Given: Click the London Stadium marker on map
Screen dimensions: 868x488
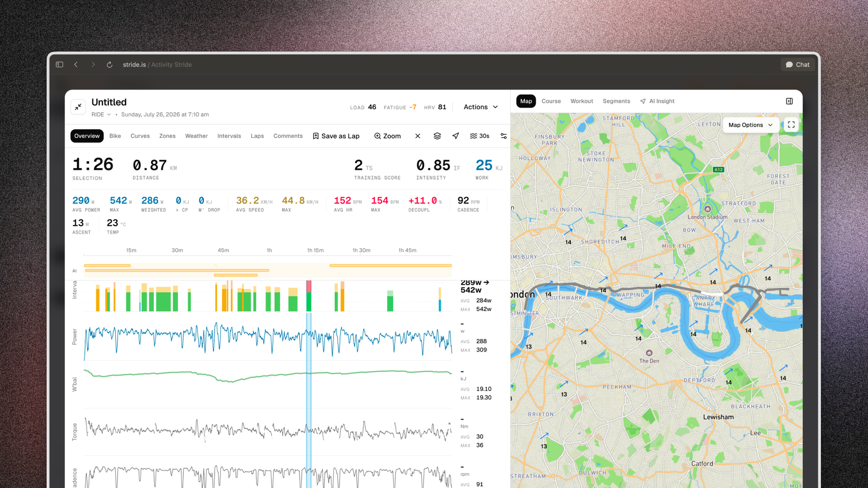Looking at the screenshot, I should (707, 209).
